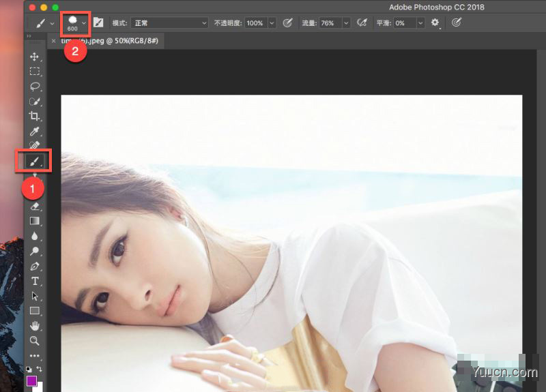Select the Crop tool
Image resolution: width=546 pixels, height=392 pixels.
coord(34,116)
